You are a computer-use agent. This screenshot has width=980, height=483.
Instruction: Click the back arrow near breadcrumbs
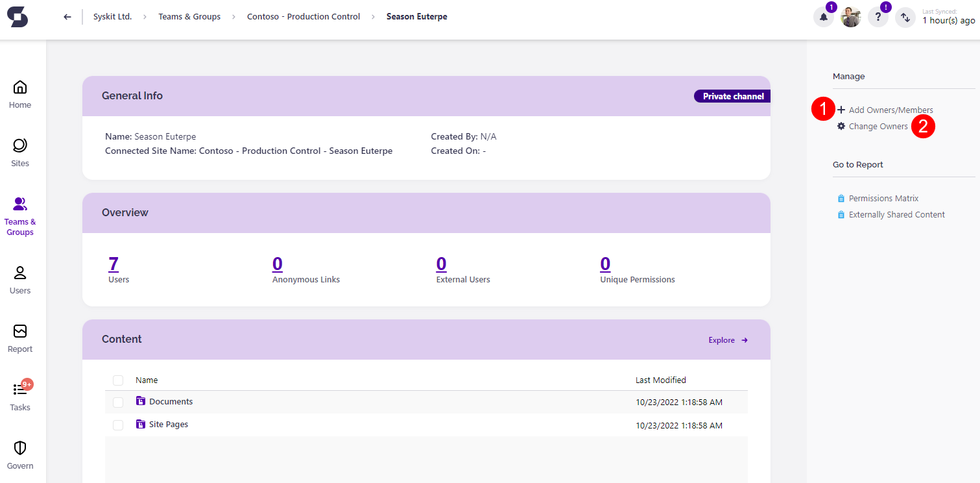pyautogui.click(x=67, y=17)
